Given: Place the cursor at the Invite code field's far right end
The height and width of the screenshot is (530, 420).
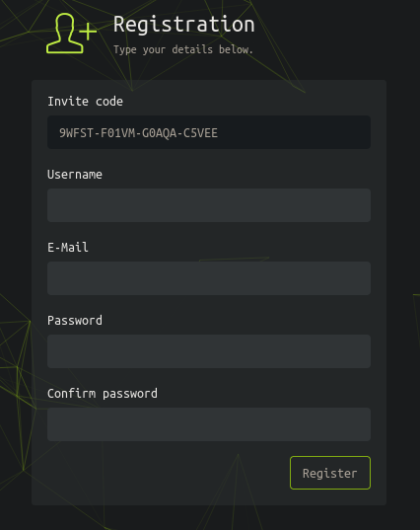Looking at the screenshot, I should tap(365, 132).
